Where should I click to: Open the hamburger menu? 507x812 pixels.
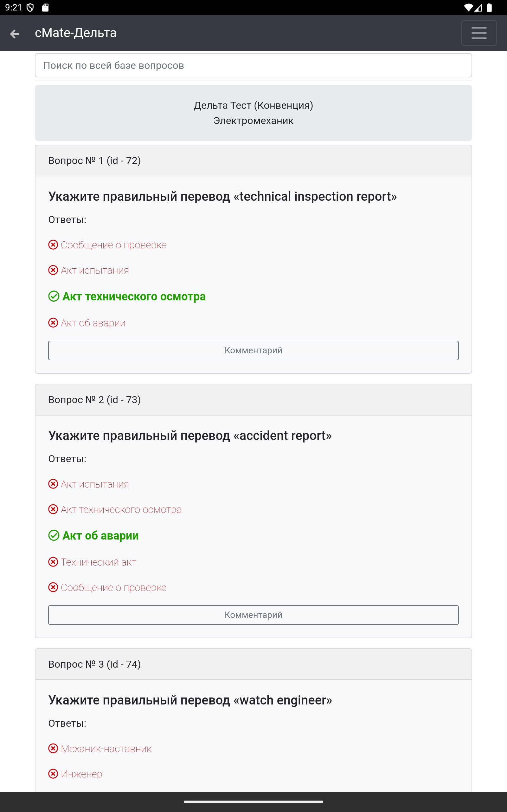[478, 33]
